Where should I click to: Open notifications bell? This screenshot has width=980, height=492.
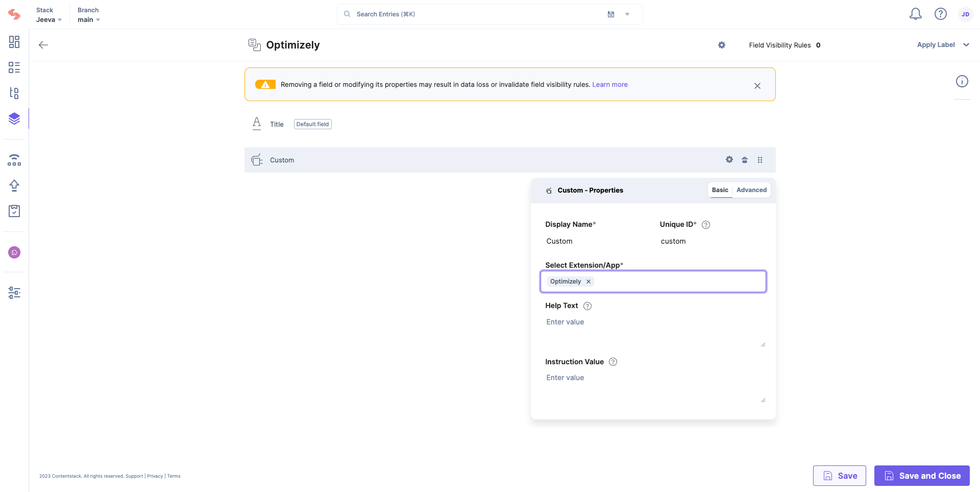tap(916, 14)
